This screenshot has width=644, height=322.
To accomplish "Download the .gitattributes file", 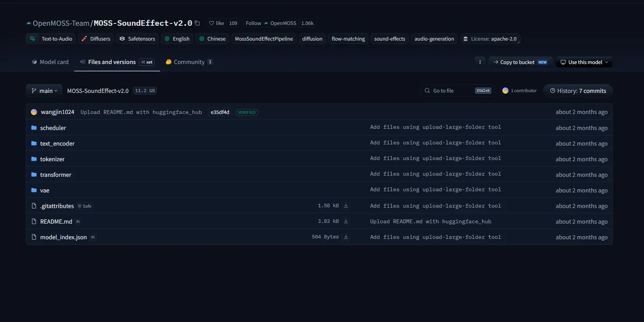I will [346, 206].
